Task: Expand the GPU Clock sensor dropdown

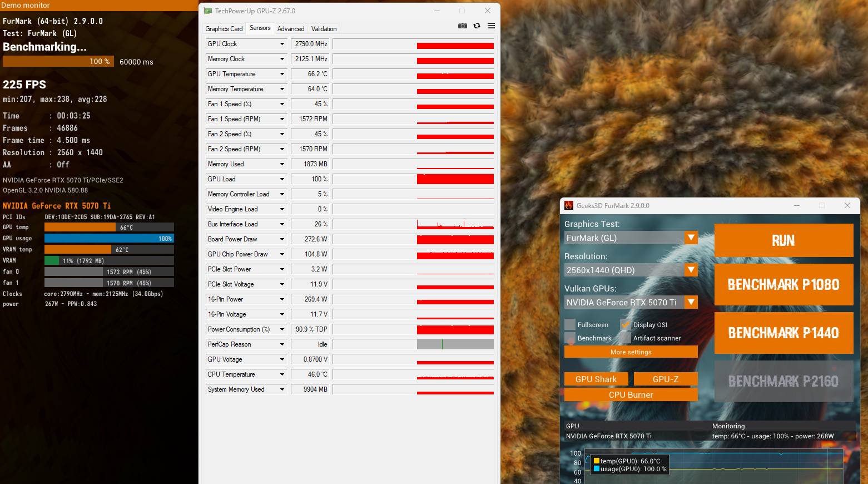Action: coord(282,44)
